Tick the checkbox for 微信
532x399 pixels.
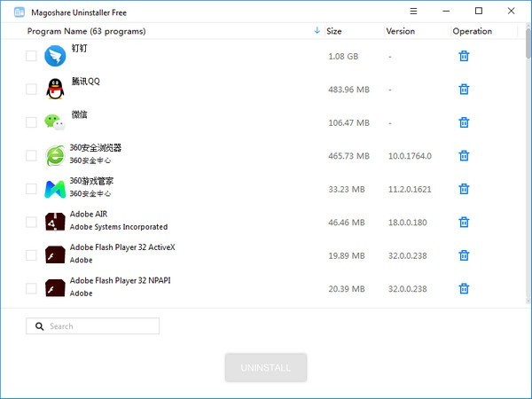[x=31, y=122]
